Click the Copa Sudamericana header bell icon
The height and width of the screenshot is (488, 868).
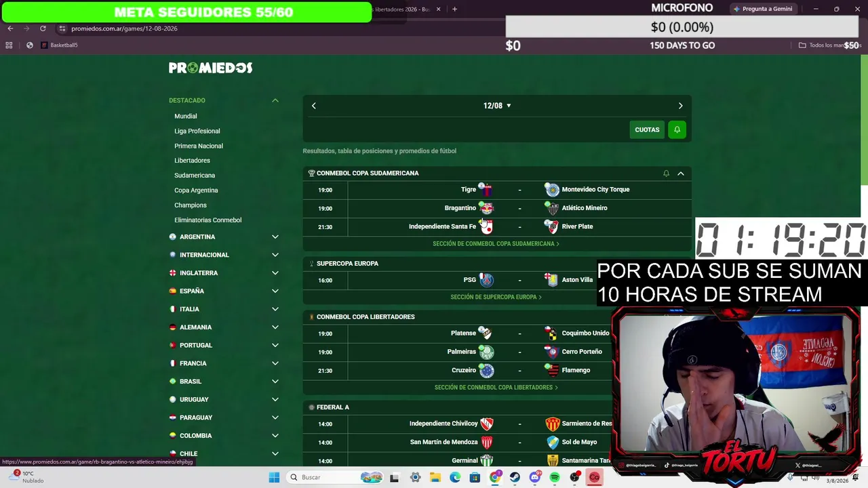[x=666, y=174]
